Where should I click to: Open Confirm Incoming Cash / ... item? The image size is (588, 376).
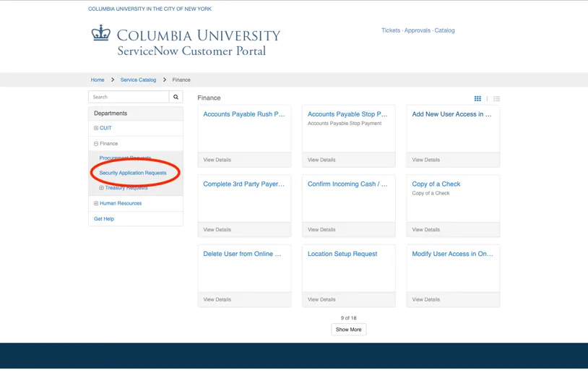347,184
